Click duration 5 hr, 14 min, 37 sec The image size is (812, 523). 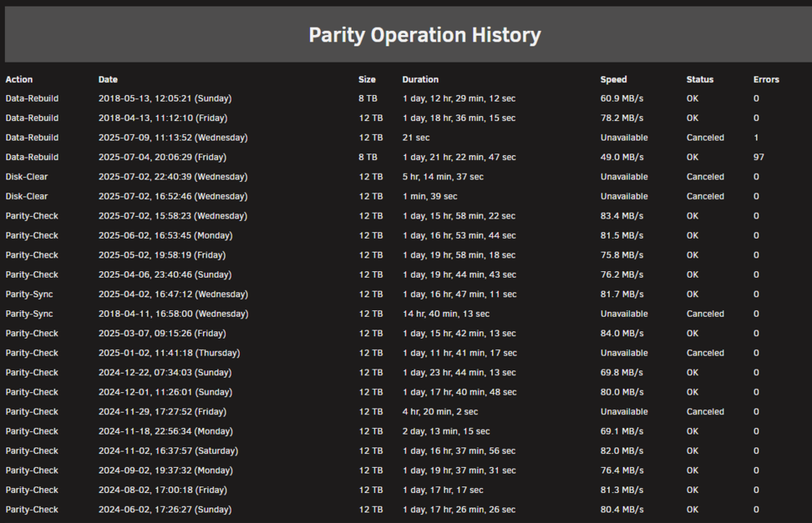[443, 177]
